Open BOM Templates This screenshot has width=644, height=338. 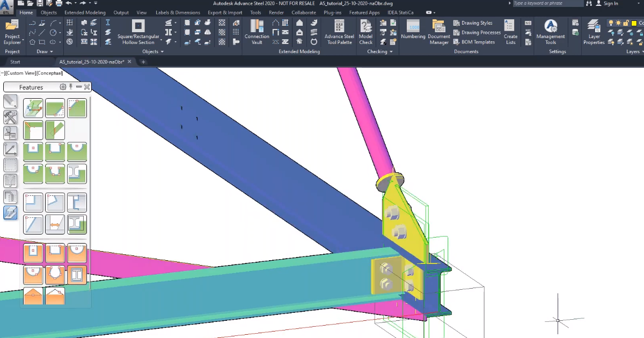pos(474,42)
